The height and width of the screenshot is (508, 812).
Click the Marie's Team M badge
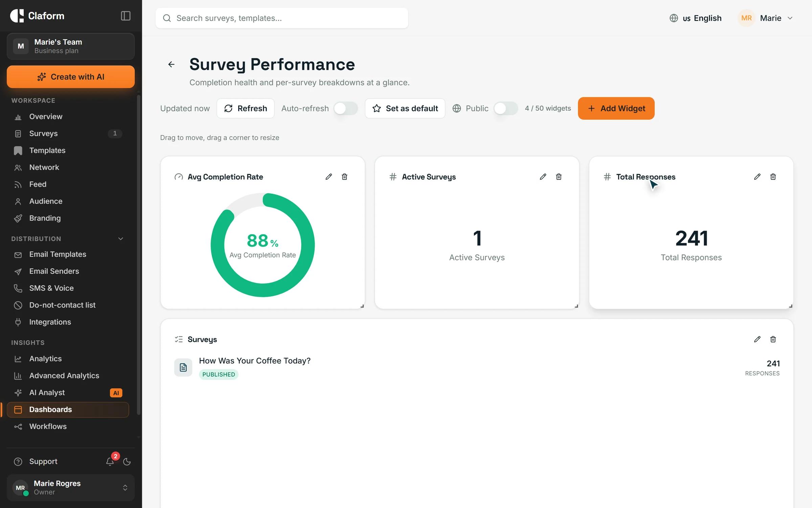pos(21,46)
